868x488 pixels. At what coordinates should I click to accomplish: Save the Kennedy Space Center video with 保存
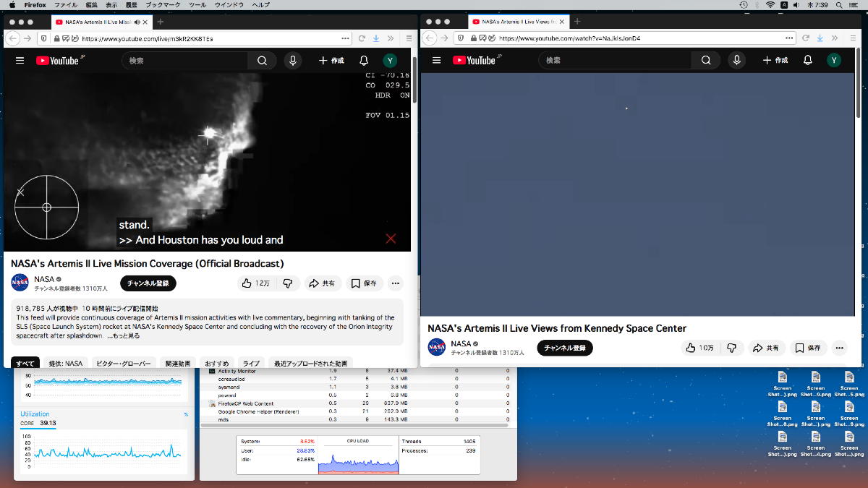tap(809, 348)
